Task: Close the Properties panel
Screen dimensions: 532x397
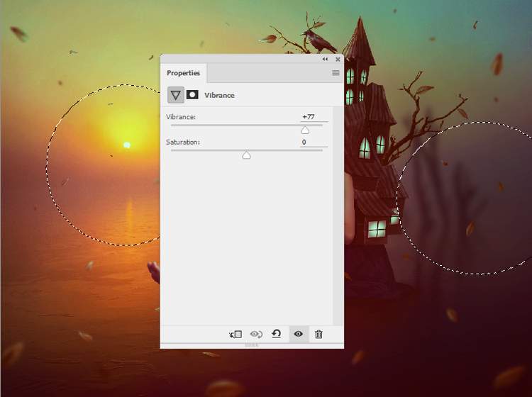Action: (x=338, y=59)
